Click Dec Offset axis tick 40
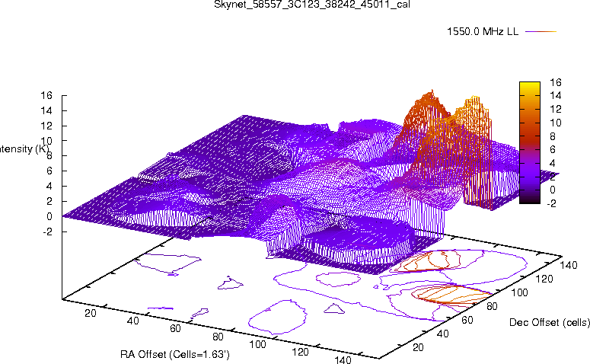 coord(442,334)
